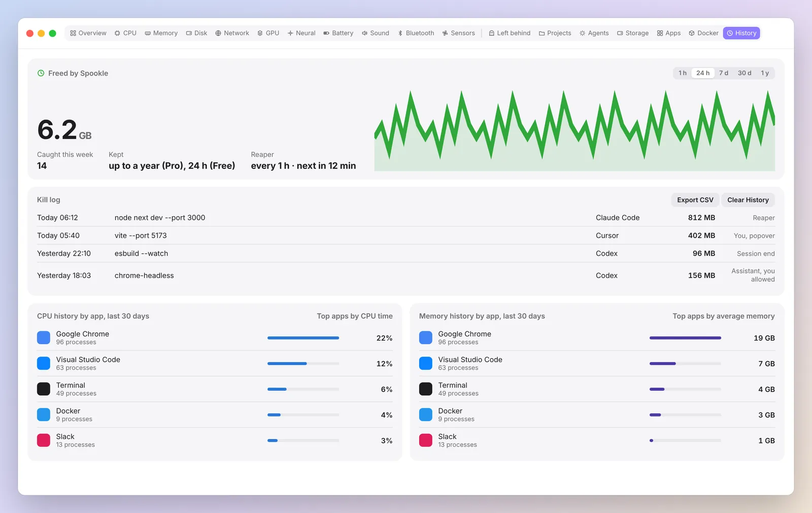The width and height of the screenshot is (812, 513).
Task: Click the Sound speaker icon
Action: point(364,33)
